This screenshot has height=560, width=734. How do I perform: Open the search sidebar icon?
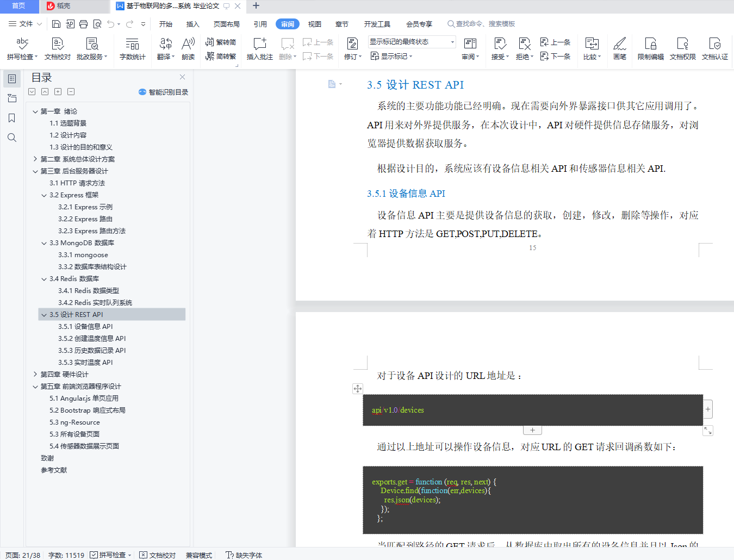click(11, 138)
